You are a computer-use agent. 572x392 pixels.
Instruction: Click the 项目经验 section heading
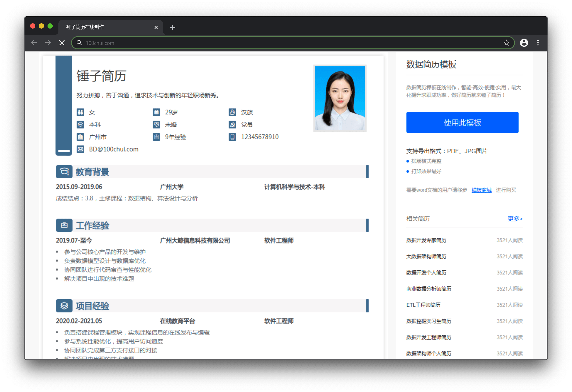click(92, 306)
